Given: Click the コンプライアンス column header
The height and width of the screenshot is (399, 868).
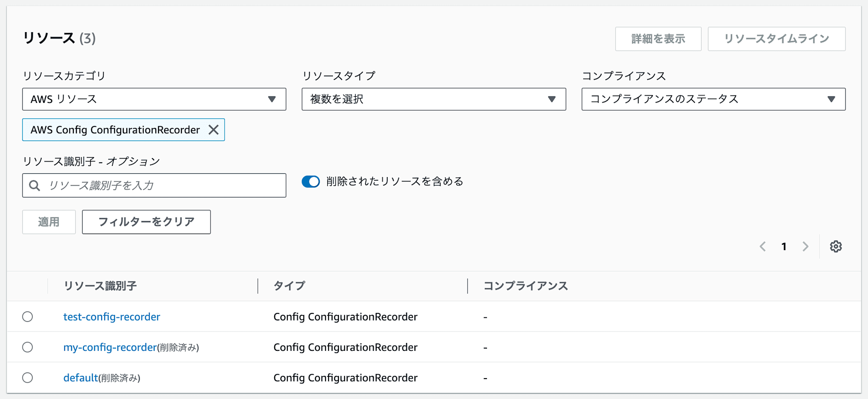Looking at the screenshot, I should [526, 286].
